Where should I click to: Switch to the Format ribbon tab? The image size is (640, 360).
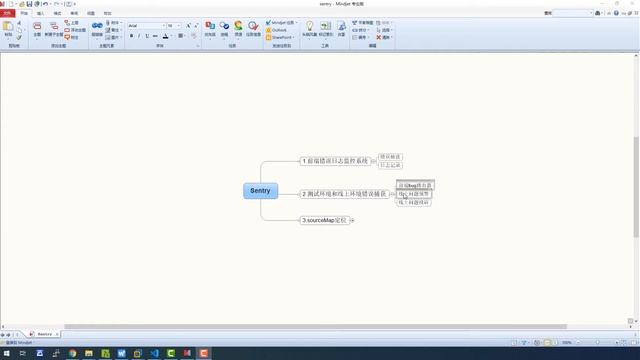57,13
